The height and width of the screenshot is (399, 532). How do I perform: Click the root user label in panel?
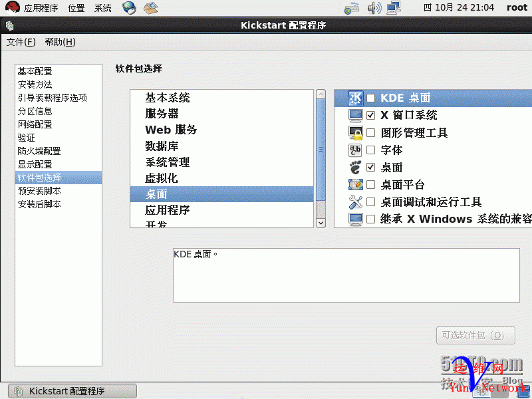(517, 7)
